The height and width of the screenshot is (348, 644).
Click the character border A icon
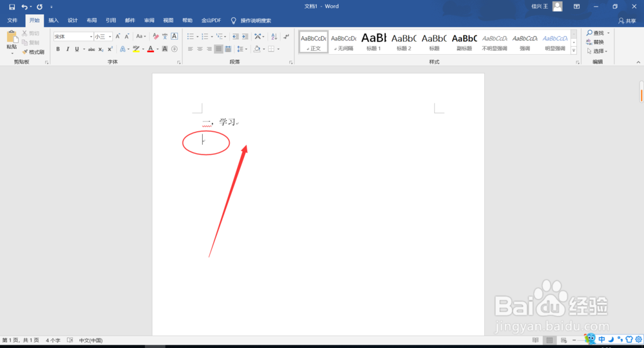(174, 37)
